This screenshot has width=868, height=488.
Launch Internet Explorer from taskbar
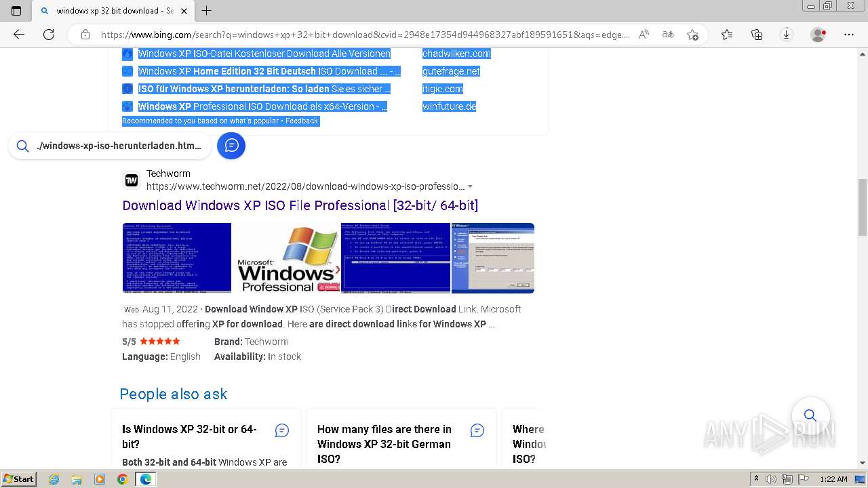pyautogui.click(x=54, y=479)
